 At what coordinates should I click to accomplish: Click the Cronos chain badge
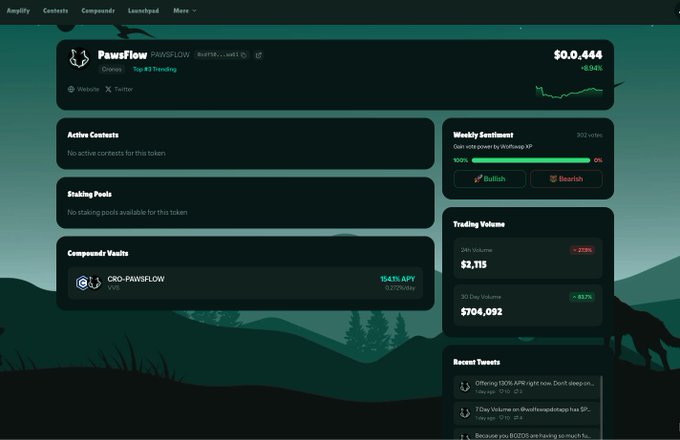pyautogui.click(x=111, y=69)
